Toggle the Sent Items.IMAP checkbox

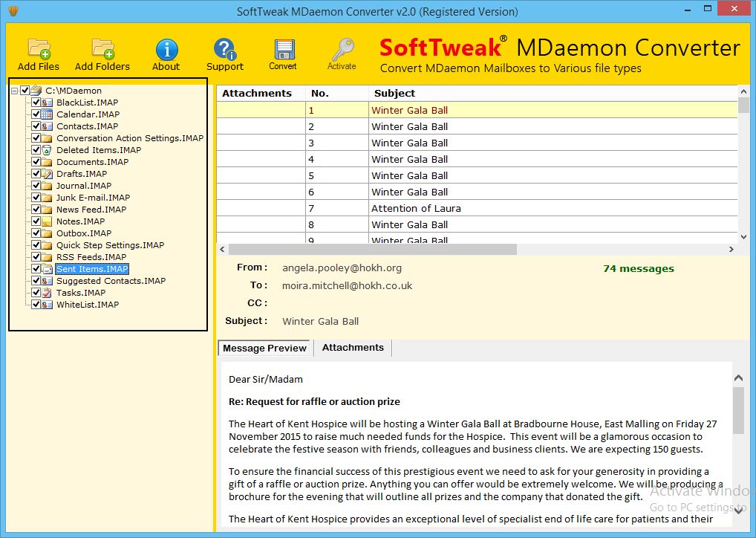36,269
